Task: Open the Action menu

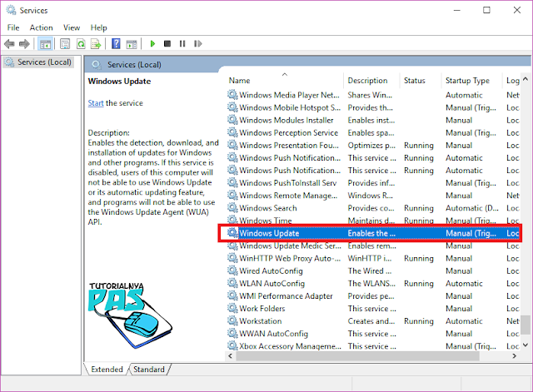Action: (41, 27)
